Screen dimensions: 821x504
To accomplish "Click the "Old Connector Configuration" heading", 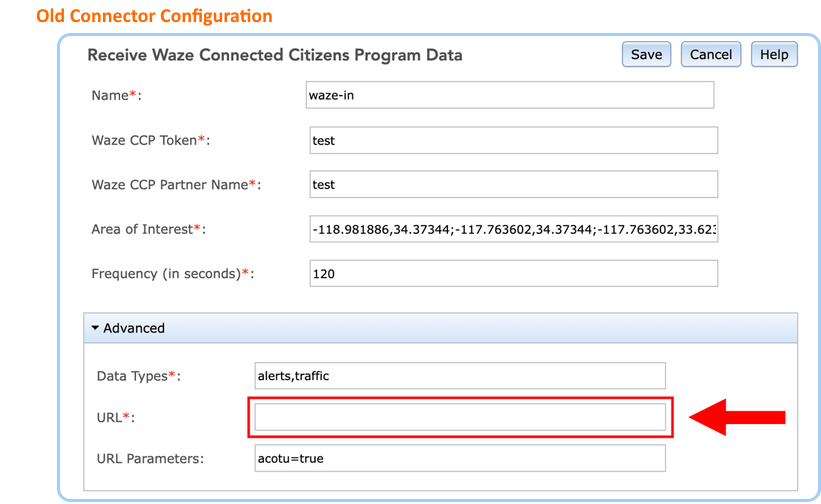I will [x=154, y=16].
